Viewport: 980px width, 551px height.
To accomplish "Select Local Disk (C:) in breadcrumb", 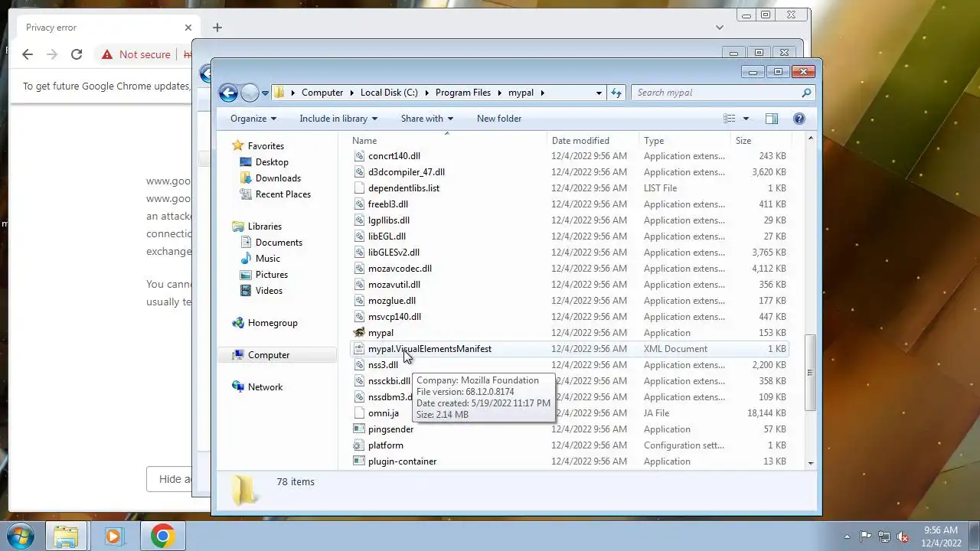I will point(389,93).
